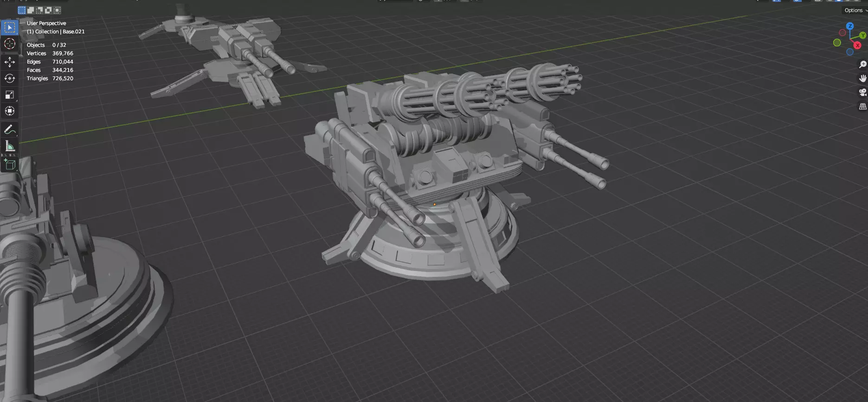This screenshot has height=402, width=868.
Task: Toggle perspective/orthographic grid view
Action: (863, 107)
